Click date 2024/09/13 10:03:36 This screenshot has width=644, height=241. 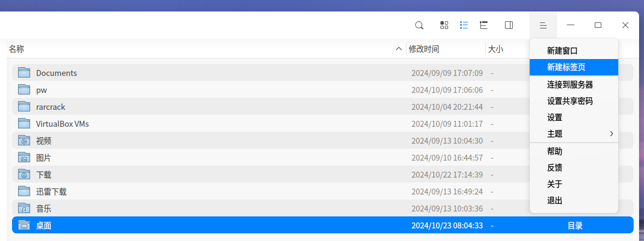447,209
